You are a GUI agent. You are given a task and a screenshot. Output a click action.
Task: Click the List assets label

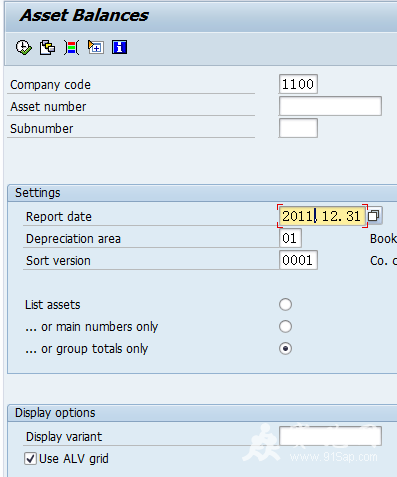point(53,305)
